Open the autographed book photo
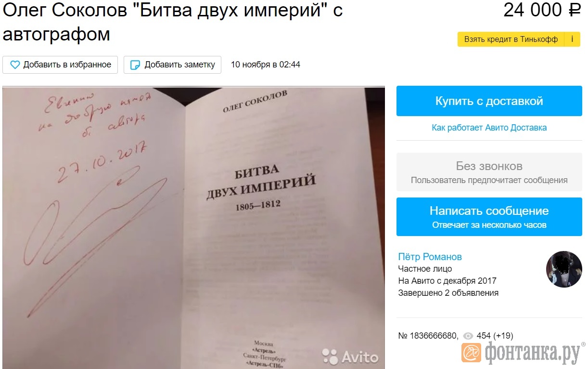The height and width of the screenshot is (369, 588). coord(193,227)
